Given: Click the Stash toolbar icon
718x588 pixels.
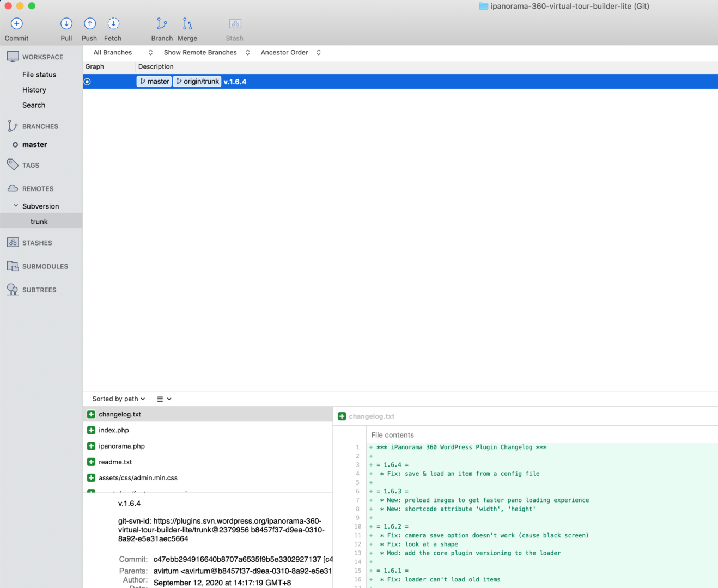Looking at the screenshot, I should (235, 23).
